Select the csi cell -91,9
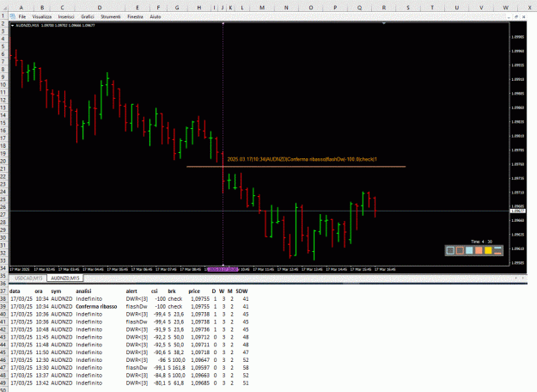Image resolution: width=537 pixels, height=392 pixels. 159,329
